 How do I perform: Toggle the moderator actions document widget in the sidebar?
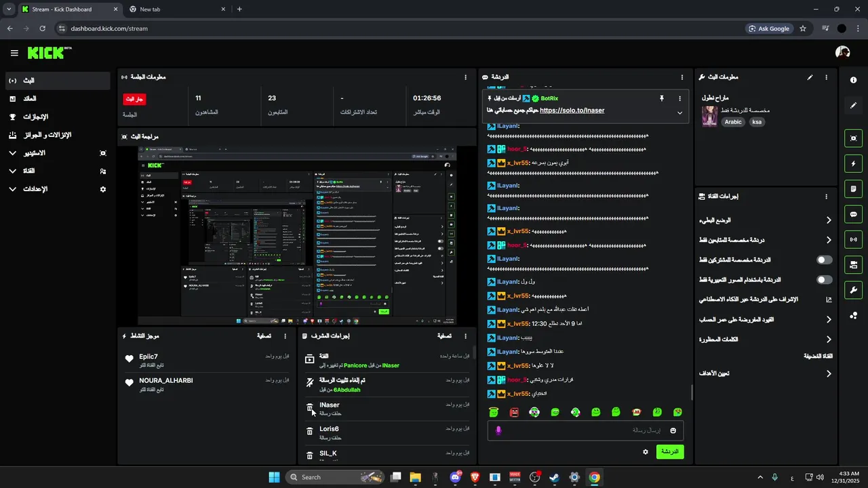(853, 188)
